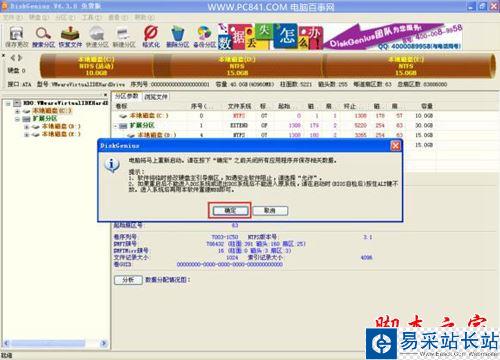
Task: Click the 文件系统 column header
Action: 239,106
